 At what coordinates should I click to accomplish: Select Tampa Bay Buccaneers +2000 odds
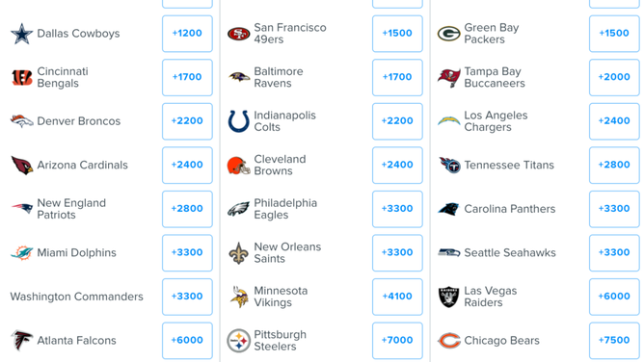[614, 77]
